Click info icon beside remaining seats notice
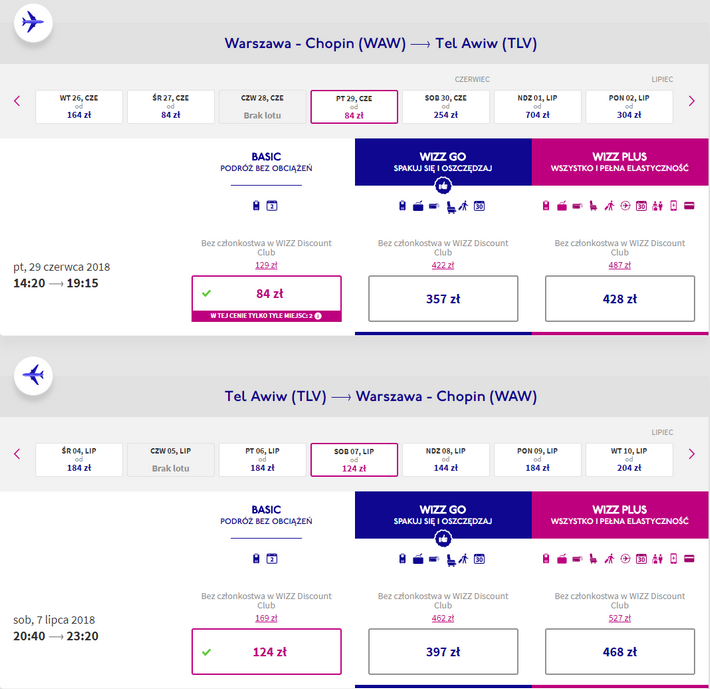This screenshot has height=689, width=710. point(318,316)
